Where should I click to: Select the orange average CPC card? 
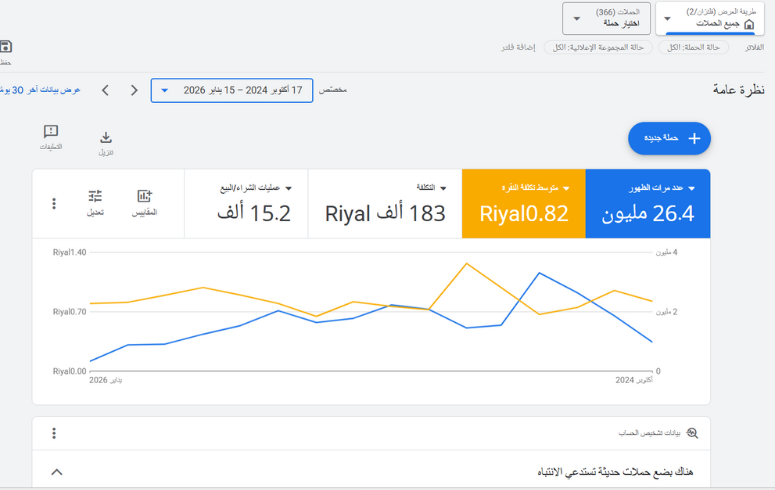point(523,204)
